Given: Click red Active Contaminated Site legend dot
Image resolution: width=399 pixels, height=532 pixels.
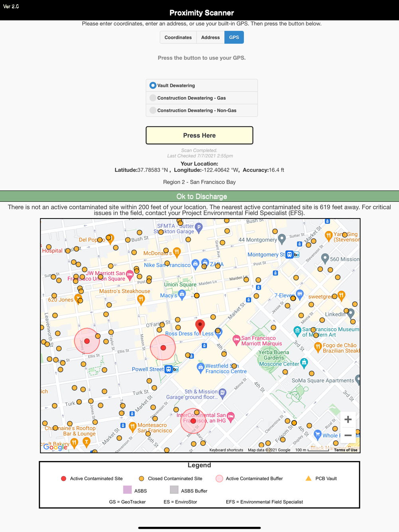Looking at the screenshot, I should [x=63, y=479].
